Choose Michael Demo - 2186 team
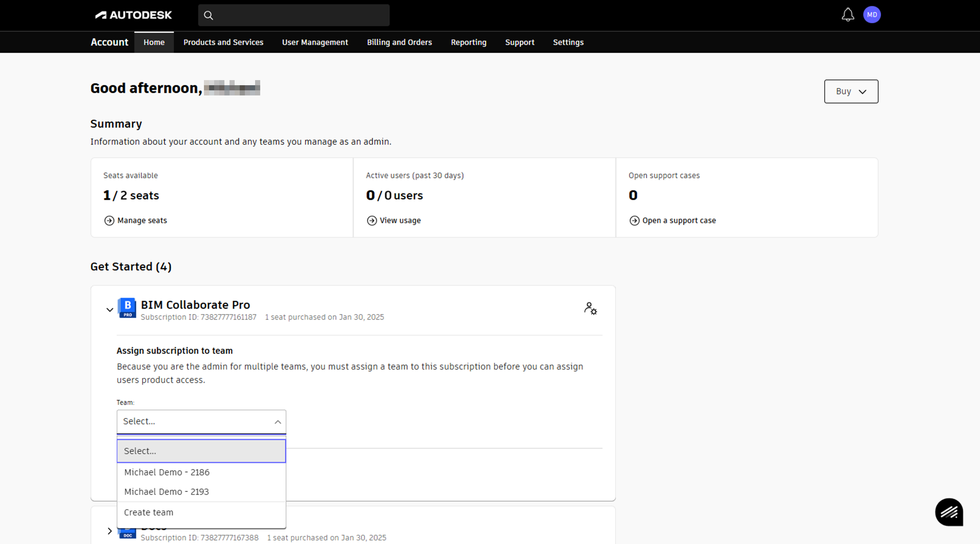This screenshot has height=544, width=980. tap(167, 472)
